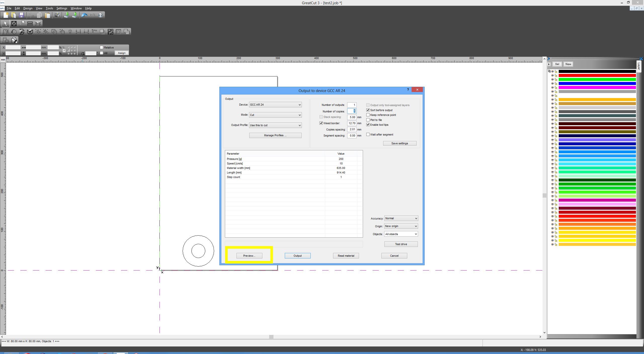Viewport: 644px width, 354px height.
Task: Select the ruler Measure tool
Action: (30, 23)
